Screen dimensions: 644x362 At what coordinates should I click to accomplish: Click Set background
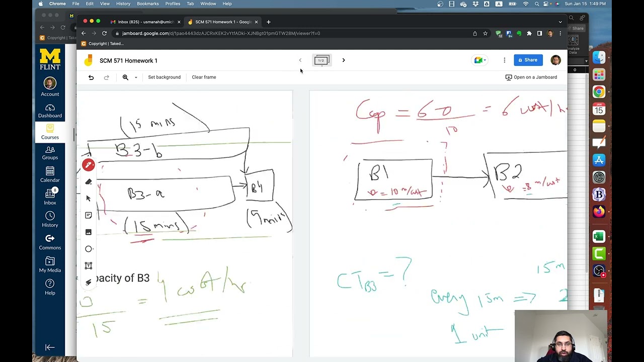pos(164,77)
